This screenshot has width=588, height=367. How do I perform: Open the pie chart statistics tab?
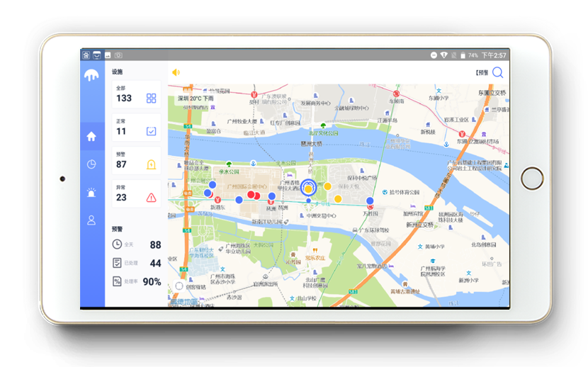[91, 164]
